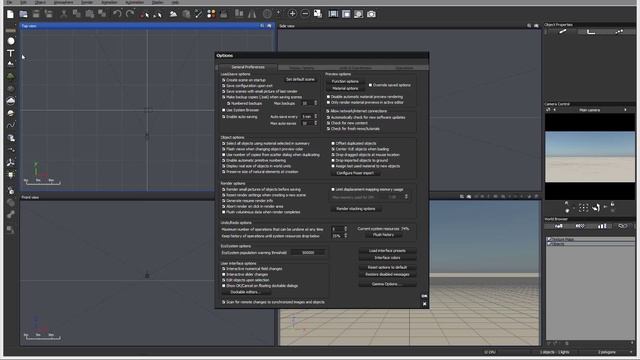Click the Max backups spinner arrows

[316, 104]
